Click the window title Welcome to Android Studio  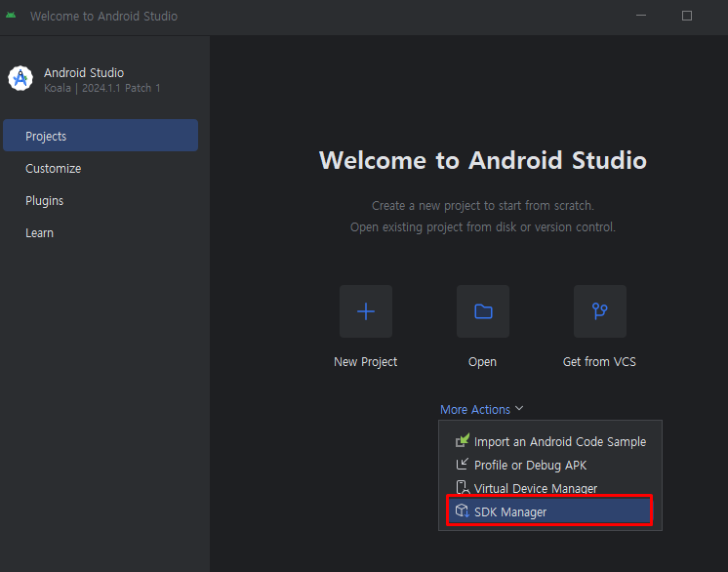[104, 17]
